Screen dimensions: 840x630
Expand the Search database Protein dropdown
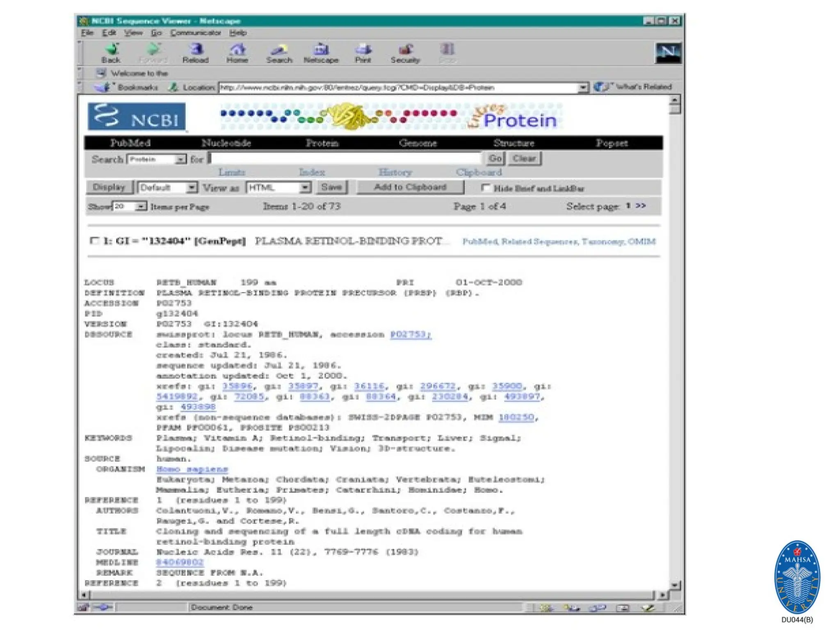click(x=180, y=159)
